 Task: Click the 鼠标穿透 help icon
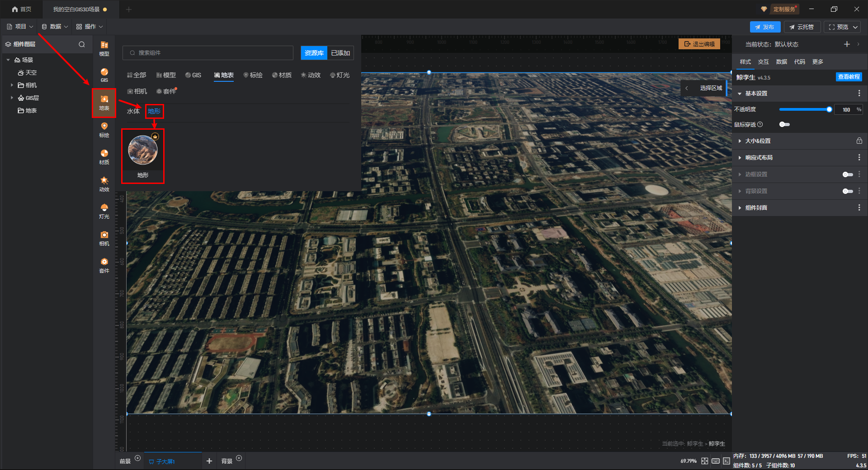pyautogui.click(x=760, y=124)
